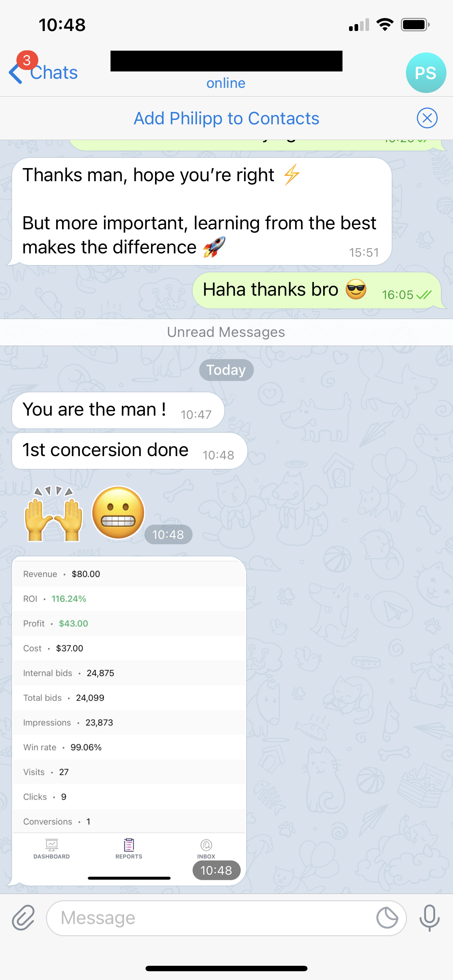Image resolution: width=453 pixels, height=980 pixels.
Task: Select the "You are the man !" message
Action: click(x=118, y=411)
